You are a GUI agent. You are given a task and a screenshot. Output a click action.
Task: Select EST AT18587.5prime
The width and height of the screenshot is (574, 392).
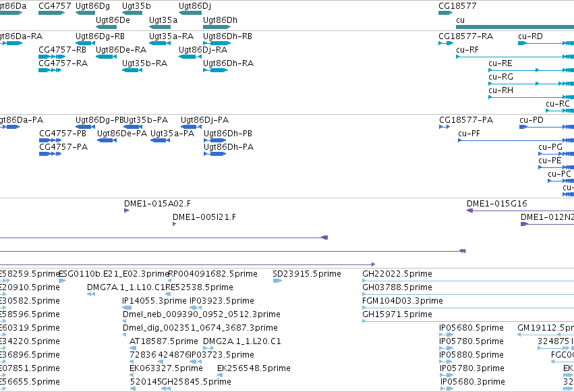(x=134, y=348)
